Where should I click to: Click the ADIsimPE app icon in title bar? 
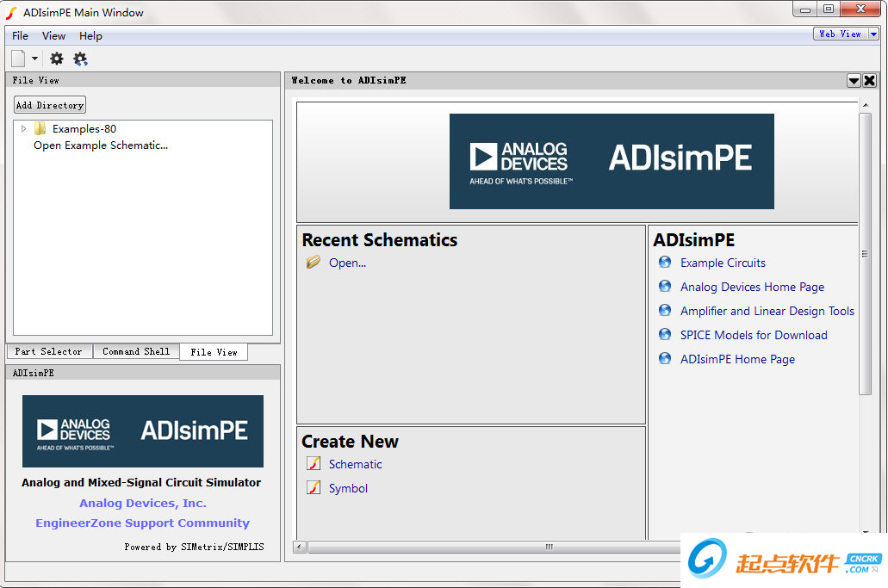11,12
